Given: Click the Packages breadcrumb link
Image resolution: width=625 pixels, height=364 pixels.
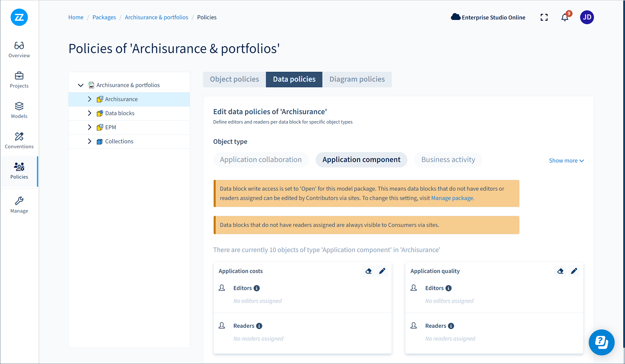Looking at the screenshot, I should click(104, 17).
